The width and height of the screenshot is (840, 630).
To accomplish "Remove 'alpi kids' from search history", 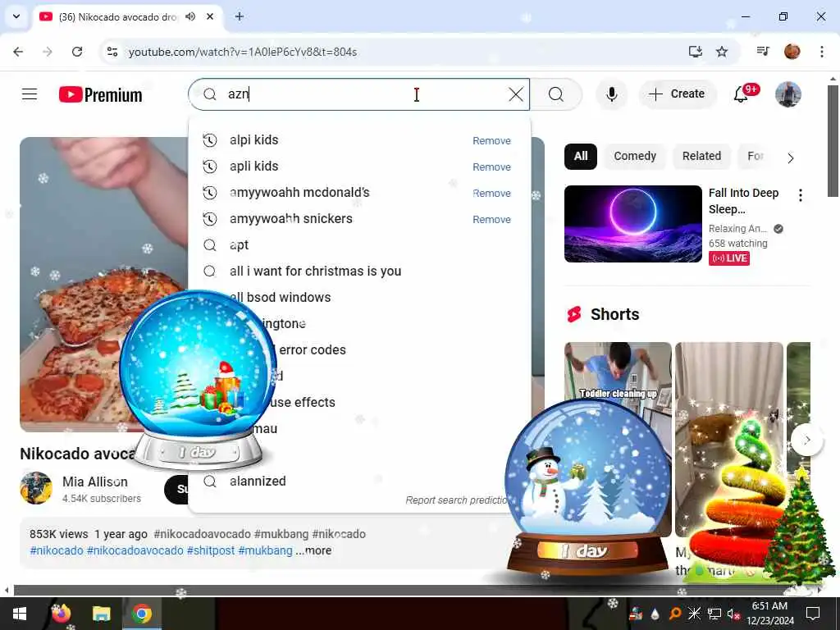I will pyautogui.click(x=491, y=140).
